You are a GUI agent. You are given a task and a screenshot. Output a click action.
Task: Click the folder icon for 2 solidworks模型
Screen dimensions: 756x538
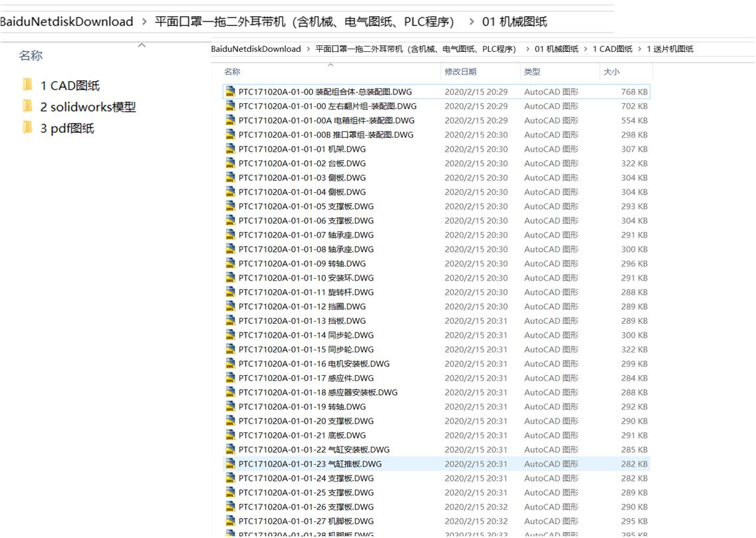(28, 106)
